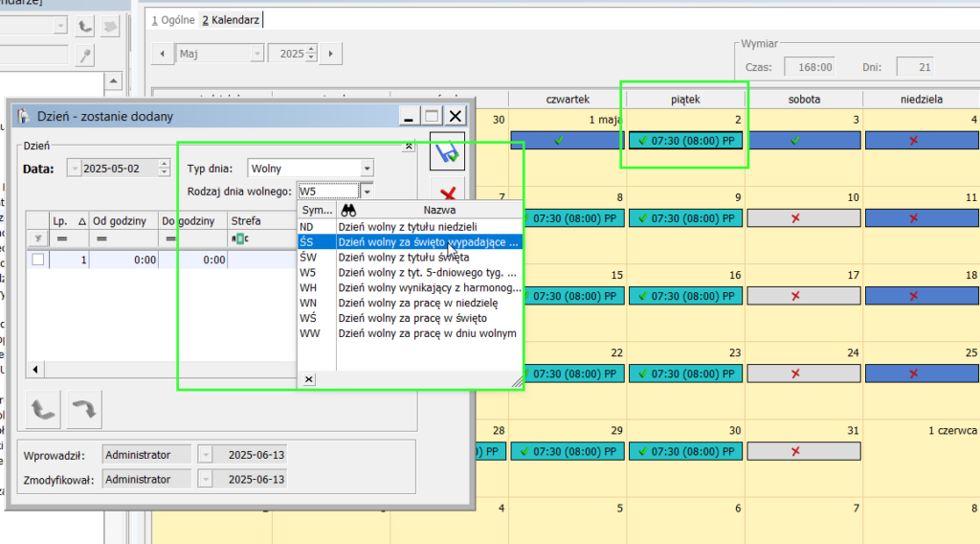Select the Thursday 29 entry 07:30 (08:00) PP
980x544 pixels.
pos(568,451)
